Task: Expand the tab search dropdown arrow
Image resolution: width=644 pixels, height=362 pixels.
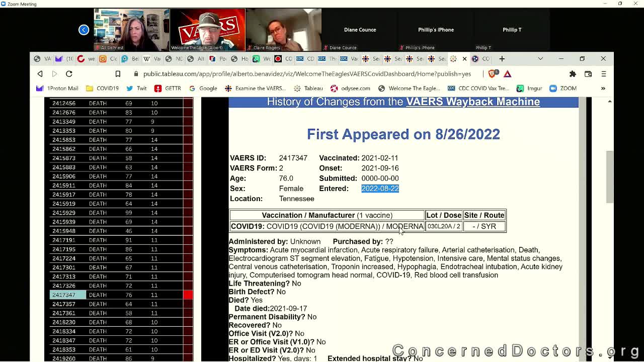Action: (540, 59)
